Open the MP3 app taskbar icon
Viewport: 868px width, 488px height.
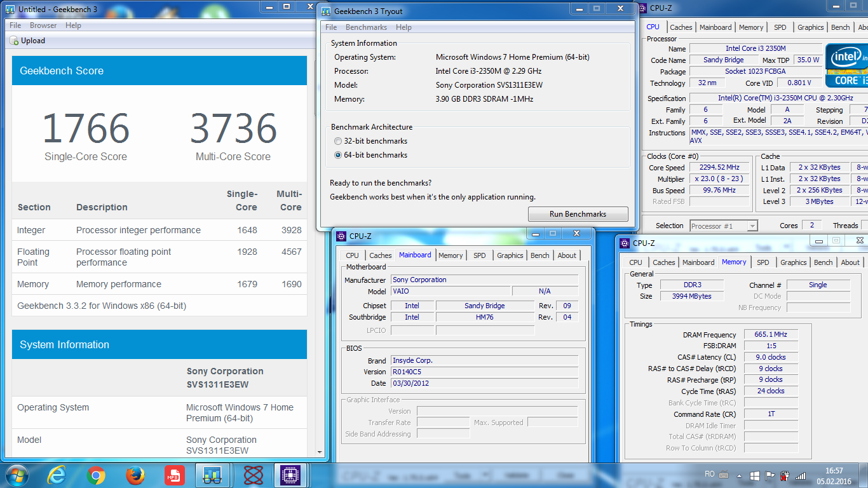[x=173, y=475]
